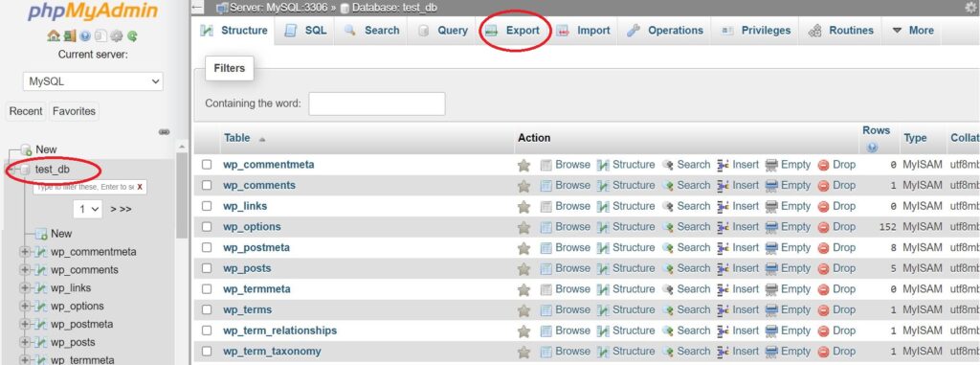
Task: Favorite star for wp_posts table
Action: click(523, 268)
